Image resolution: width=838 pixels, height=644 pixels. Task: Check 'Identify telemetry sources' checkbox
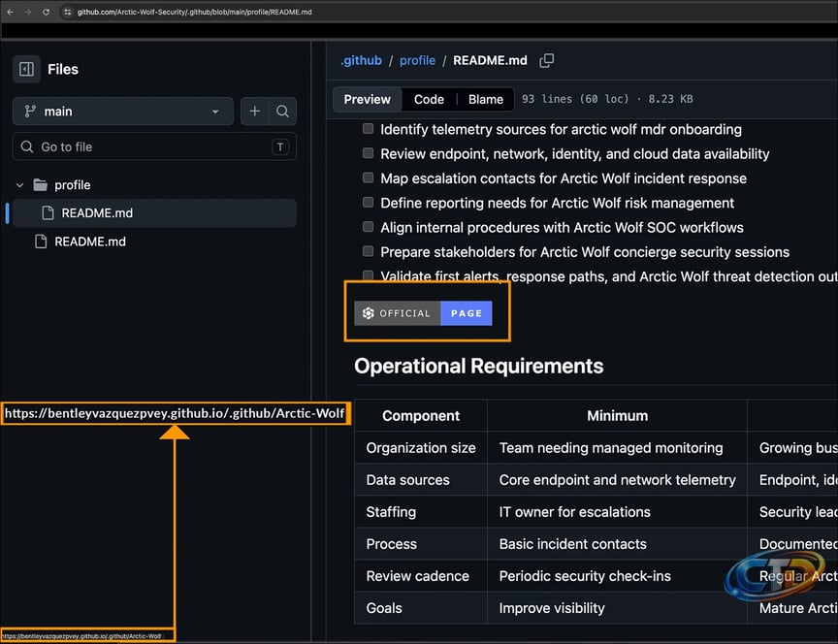[x=368, y=128]
